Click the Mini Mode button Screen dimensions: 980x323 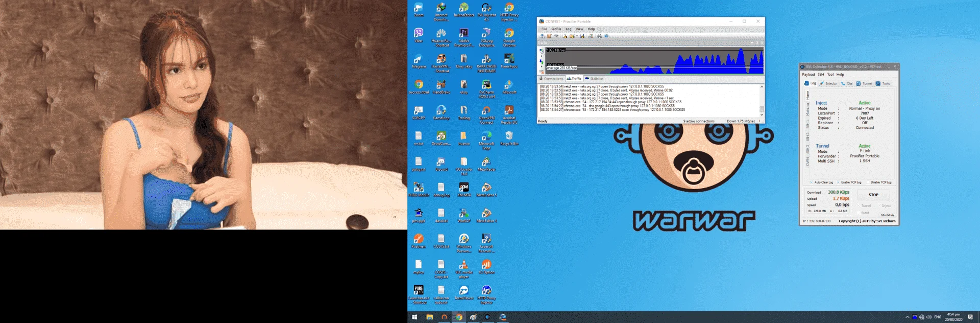point(888,215)
